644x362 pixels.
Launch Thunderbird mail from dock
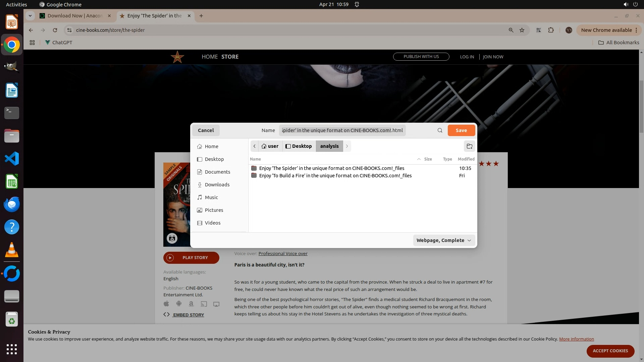coord(12,204)
